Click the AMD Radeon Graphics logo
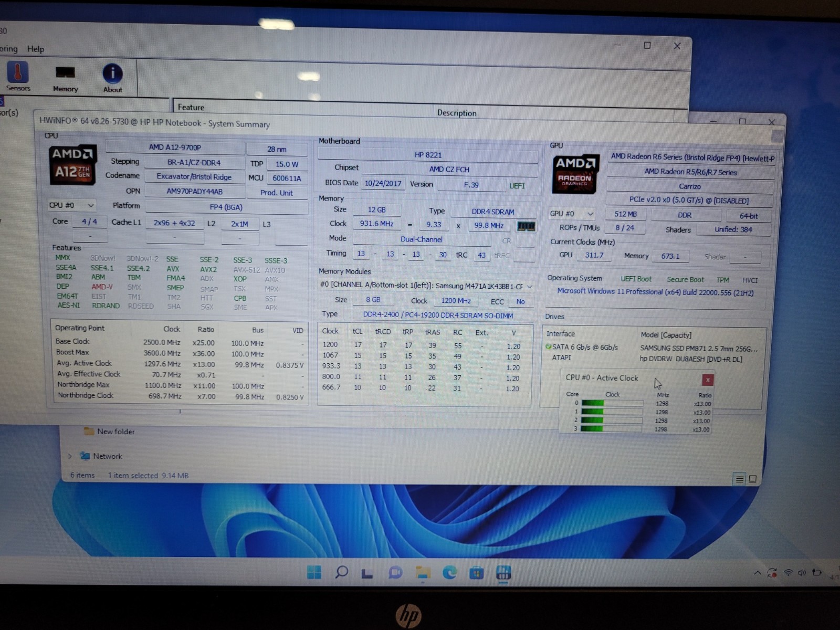 [575, 174]
